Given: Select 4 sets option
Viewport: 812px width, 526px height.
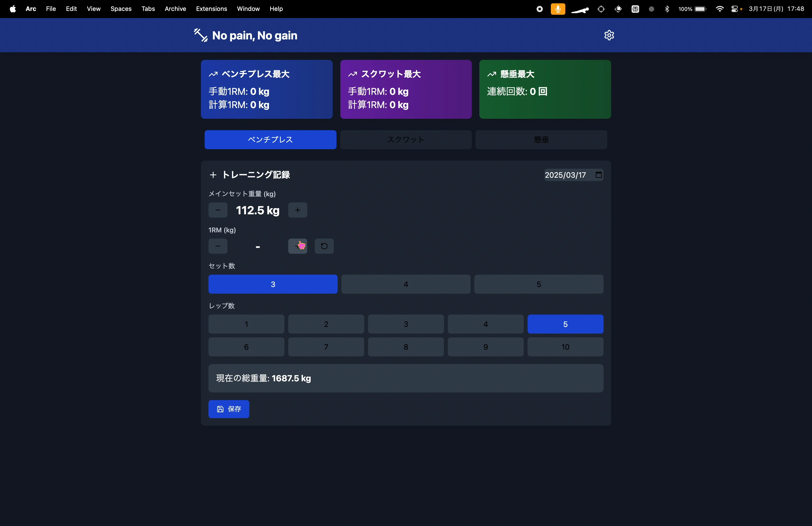Looking at the screenshot, I should 406,284.
